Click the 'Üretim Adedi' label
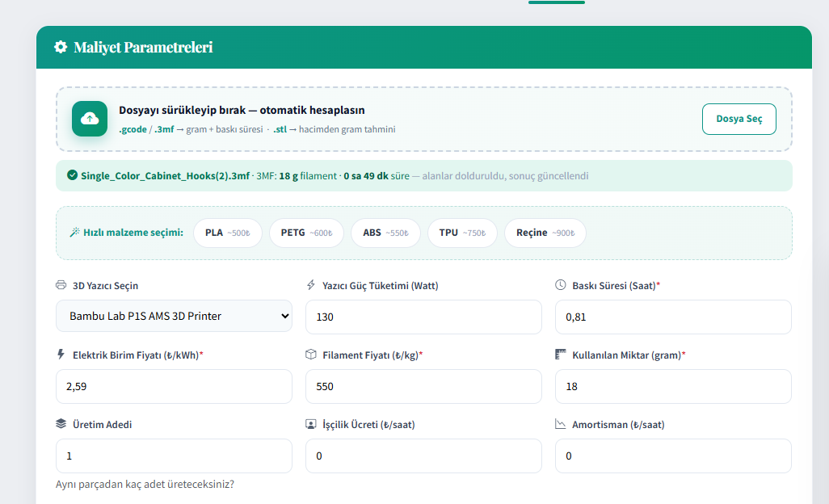829x504 pixels. 102,425
